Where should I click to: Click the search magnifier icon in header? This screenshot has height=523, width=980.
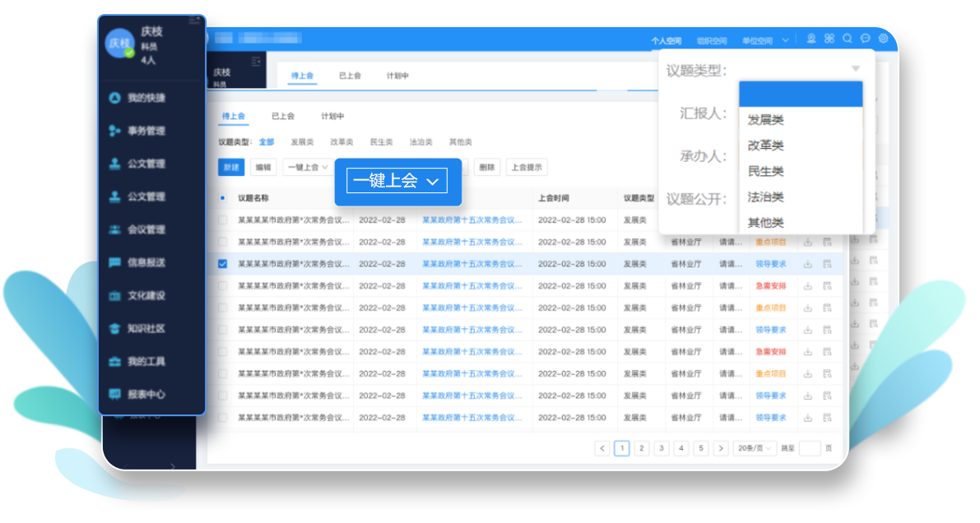(x=848, y=39)
